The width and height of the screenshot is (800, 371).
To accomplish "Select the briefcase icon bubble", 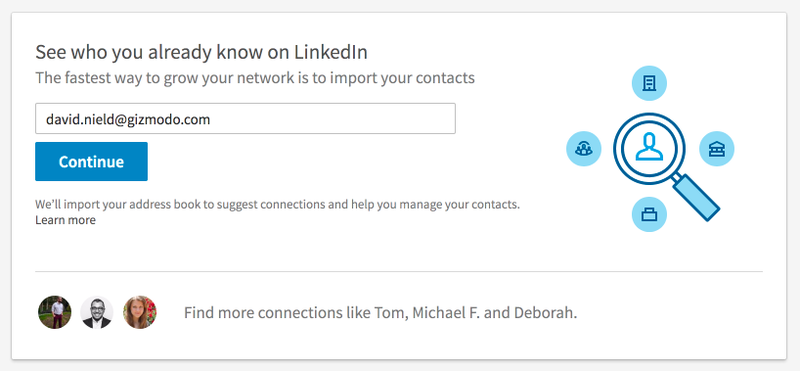I will tap(649, 214).
